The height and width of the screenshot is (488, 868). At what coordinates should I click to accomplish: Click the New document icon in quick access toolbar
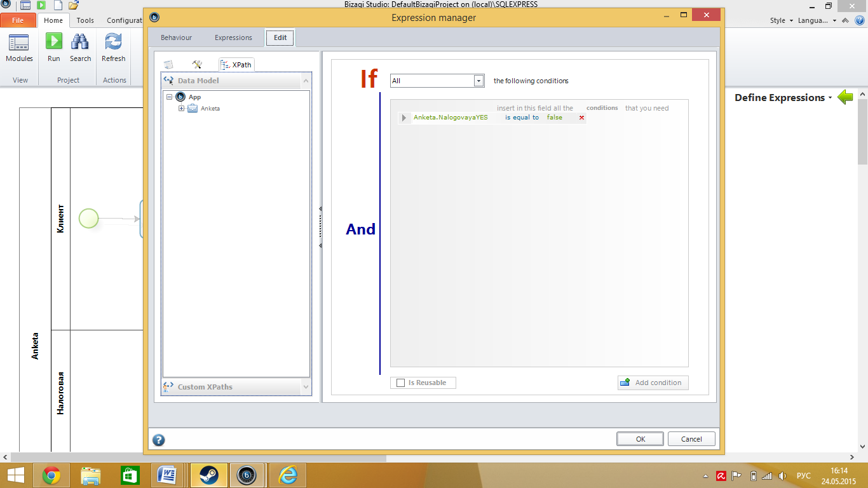[57, 5]
